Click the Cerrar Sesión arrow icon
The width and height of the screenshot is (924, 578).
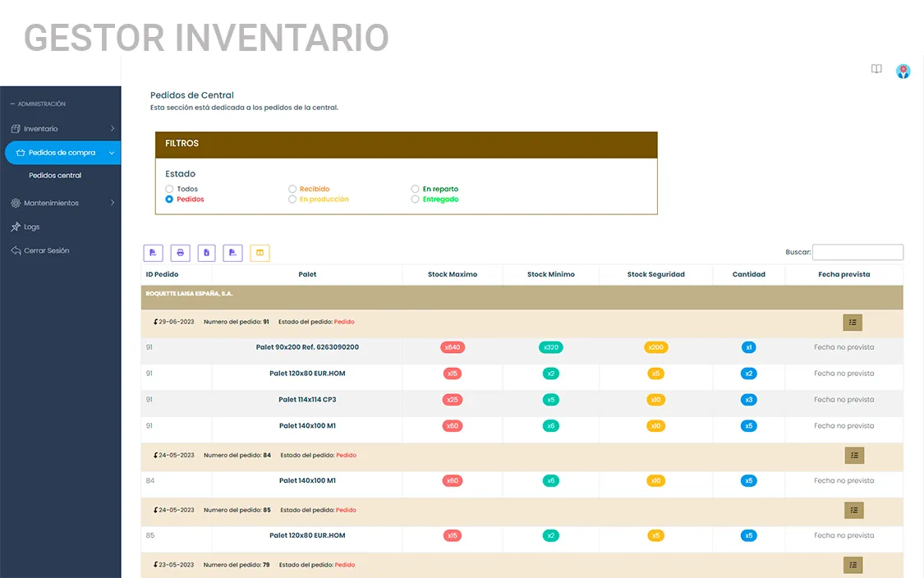click(x=16, y=250)
